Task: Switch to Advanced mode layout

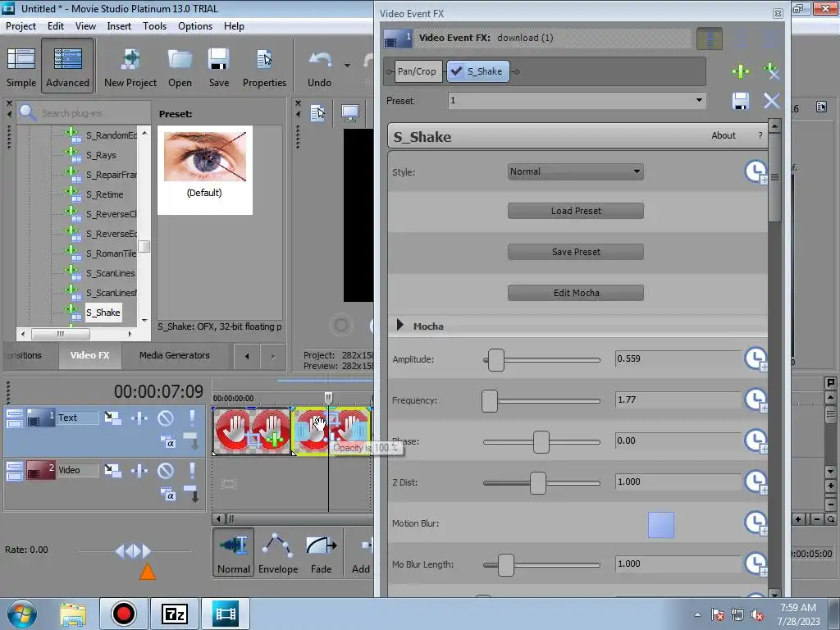Action: (67, 67)
